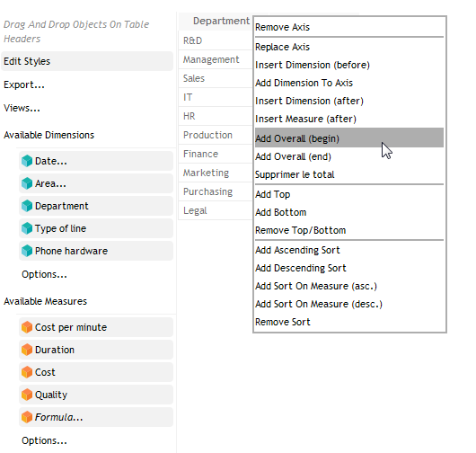Open Options... under Available Measures
Image resolution: width=476 pixels, height=453 pixels.
44,440
